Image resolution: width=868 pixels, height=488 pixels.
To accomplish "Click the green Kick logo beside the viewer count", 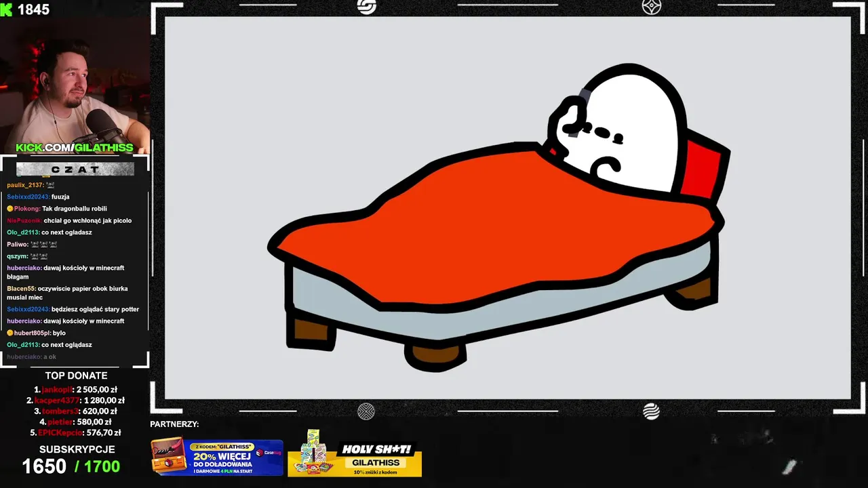I will tap(7, 9).
